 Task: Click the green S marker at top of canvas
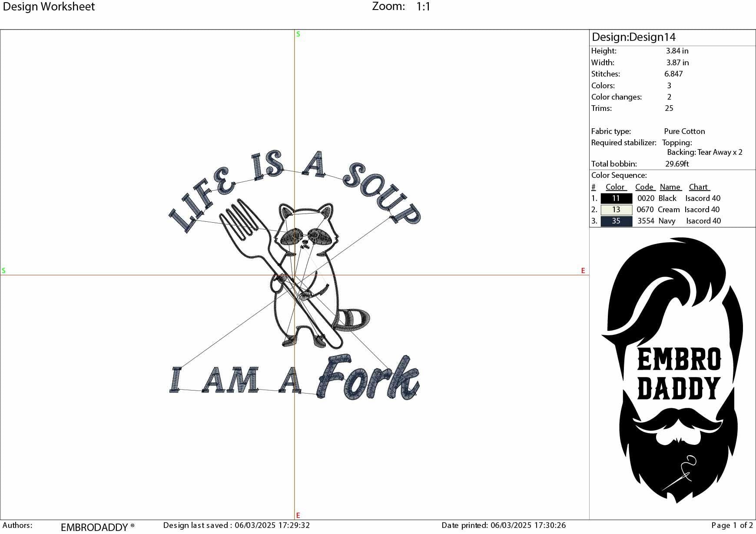click(298, 34)
